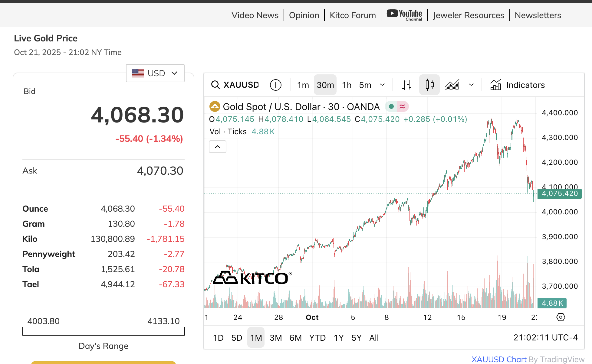
Task: Open the YouTube Channel link
Action: pos(404,15)
